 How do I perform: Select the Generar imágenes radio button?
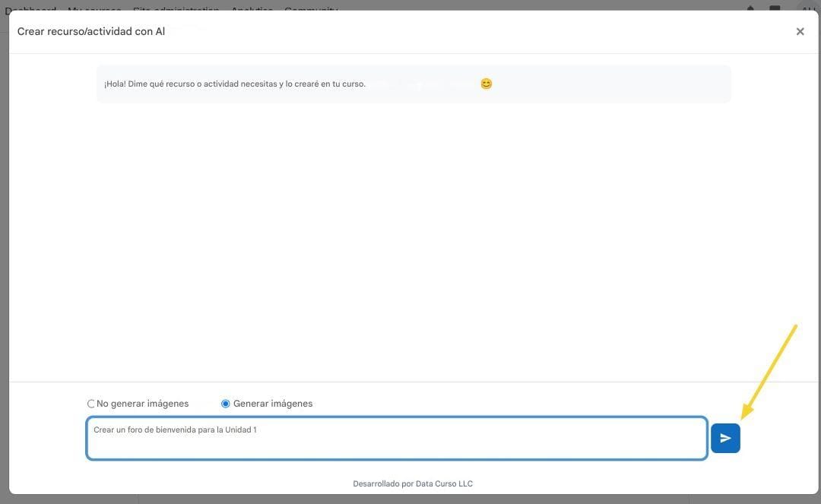[225, 404]
